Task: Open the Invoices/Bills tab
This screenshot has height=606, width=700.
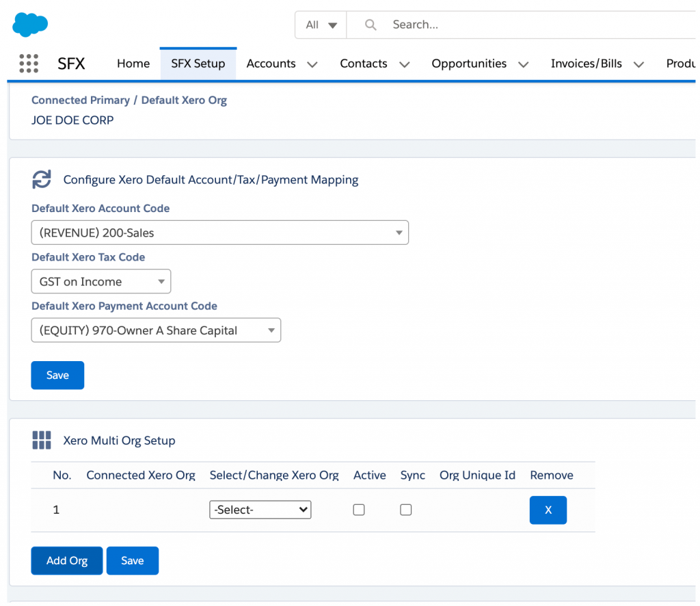Action: (x=586, y=64)
